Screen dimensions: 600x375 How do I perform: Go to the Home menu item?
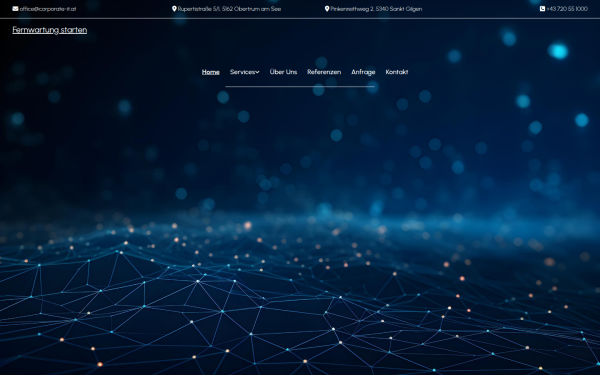[x=210, y=72]
